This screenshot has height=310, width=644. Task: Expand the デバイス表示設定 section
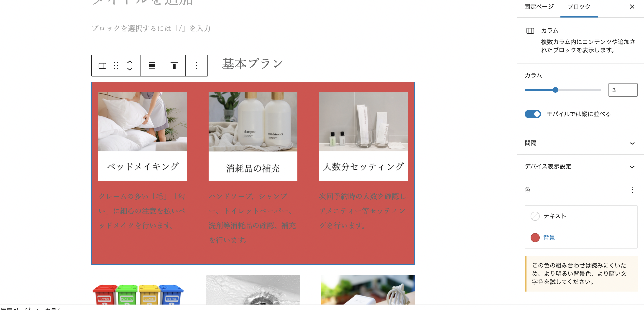pyautogui.click(x=580, y=167)
